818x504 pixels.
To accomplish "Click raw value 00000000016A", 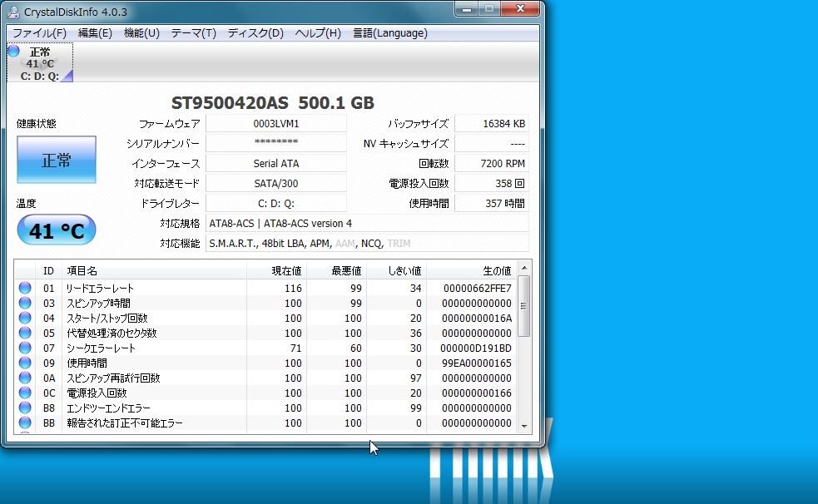I will click(477, 318).
